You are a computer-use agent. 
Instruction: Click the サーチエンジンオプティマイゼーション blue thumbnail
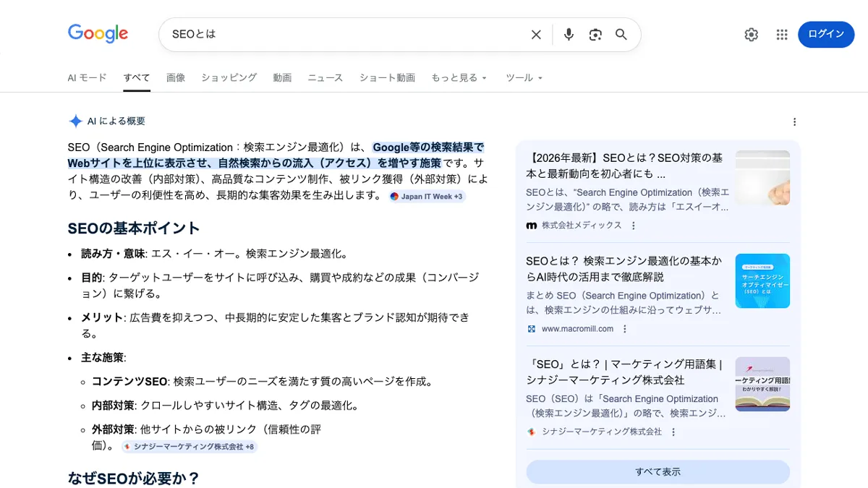click(x=762, y=281)
